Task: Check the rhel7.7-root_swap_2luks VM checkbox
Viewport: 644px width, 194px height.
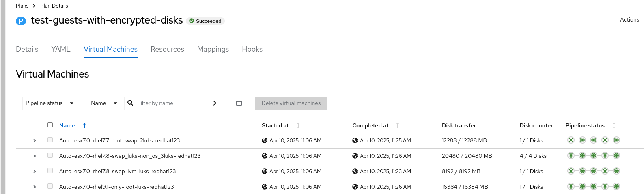Action: click(50, 140)
